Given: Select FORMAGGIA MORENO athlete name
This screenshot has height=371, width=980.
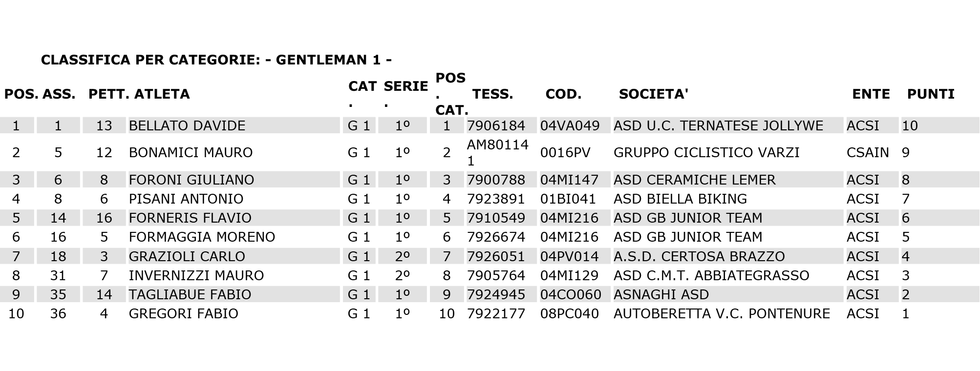Looking at the screenshot, I should coord(202,237).
